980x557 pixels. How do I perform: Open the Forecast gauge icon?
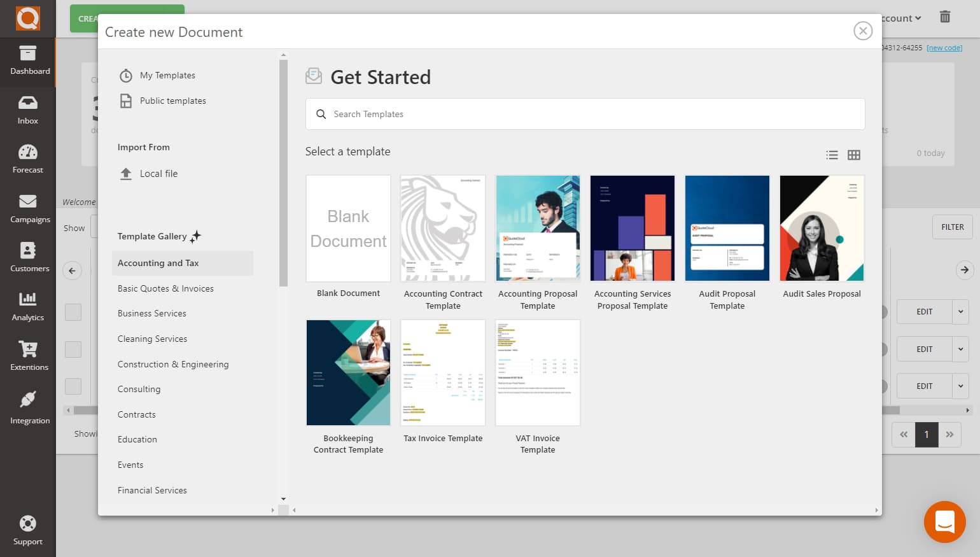[27, 152]
